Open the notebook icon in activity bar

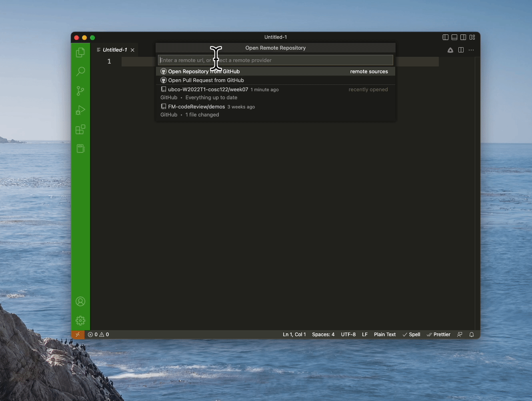tap(80, 148)
